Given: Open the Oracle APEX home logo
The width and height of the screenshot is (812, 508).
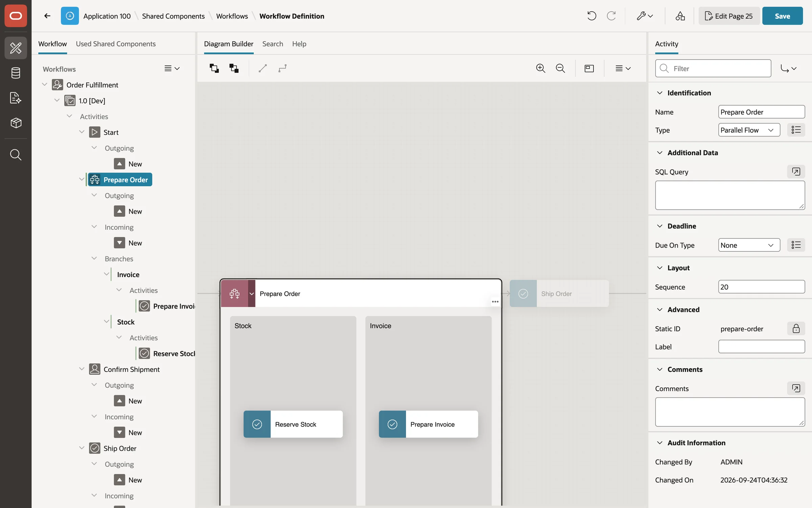Looking at the screenshot, I should (x=16, y=16).
